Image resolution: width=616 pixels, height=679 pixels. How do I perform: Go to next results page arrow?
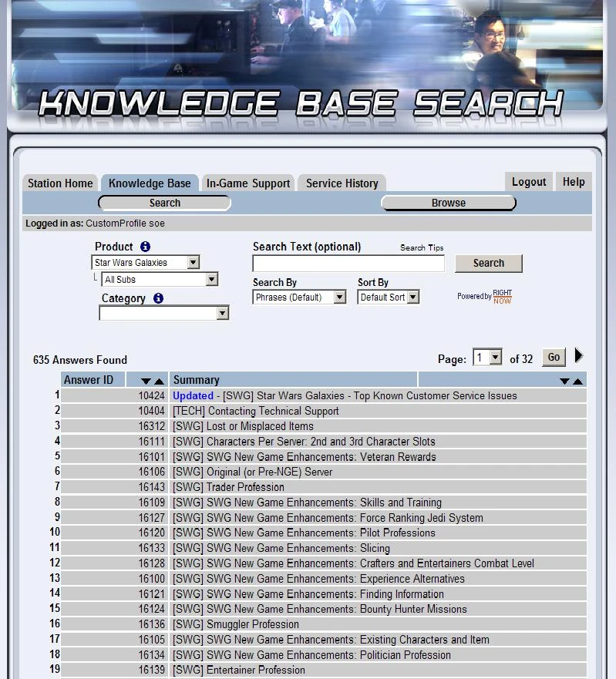coord(579,355)
